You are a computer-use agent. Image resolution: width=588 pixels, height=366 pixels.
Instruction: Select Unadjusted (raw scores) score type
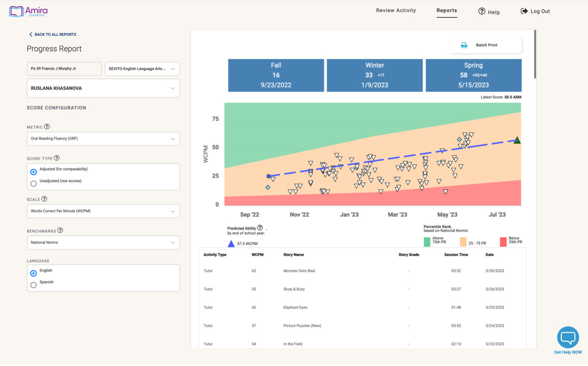click(x=34, y=184)
